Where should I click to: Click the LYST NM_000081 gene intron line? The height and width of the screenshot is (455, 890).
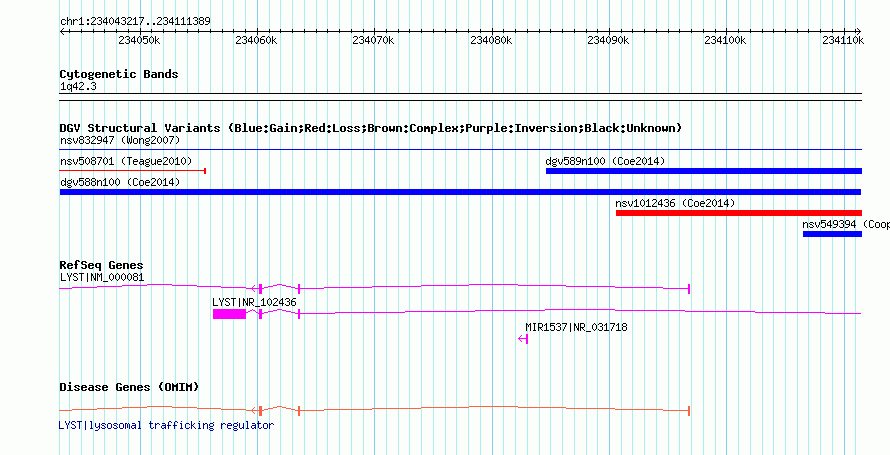(375, 288)
